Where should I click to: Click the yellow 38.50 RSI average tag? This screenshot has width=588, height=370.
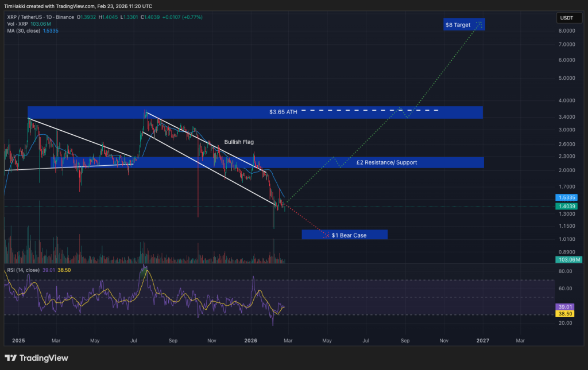click(x=566, y=314)
